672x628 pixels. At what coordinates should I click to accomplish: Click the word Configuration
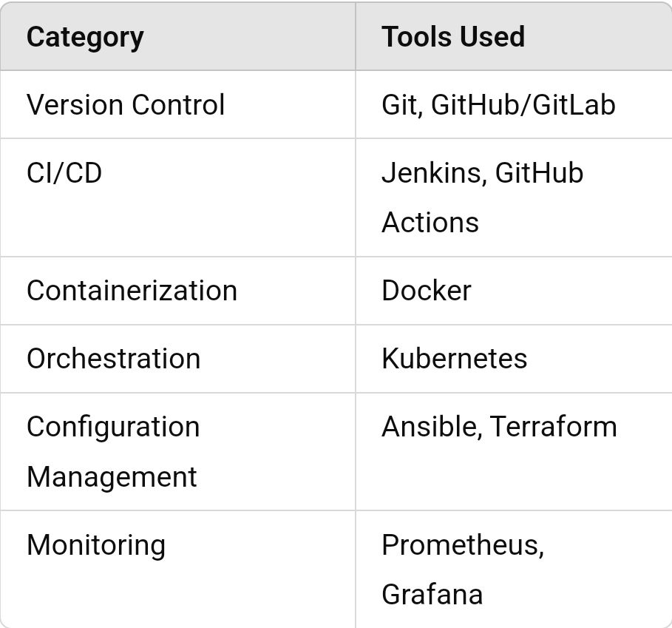(x=113, y=427)
